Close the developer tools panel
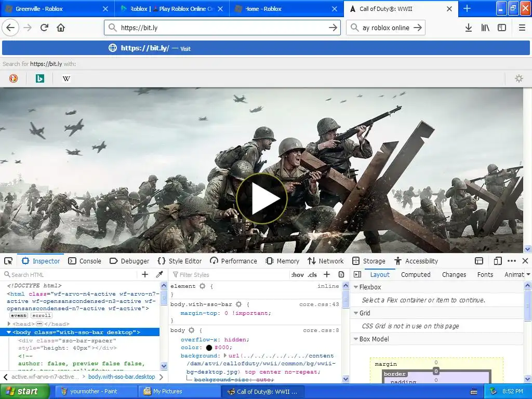The image size is (532, 399). (x=525, y=261)
